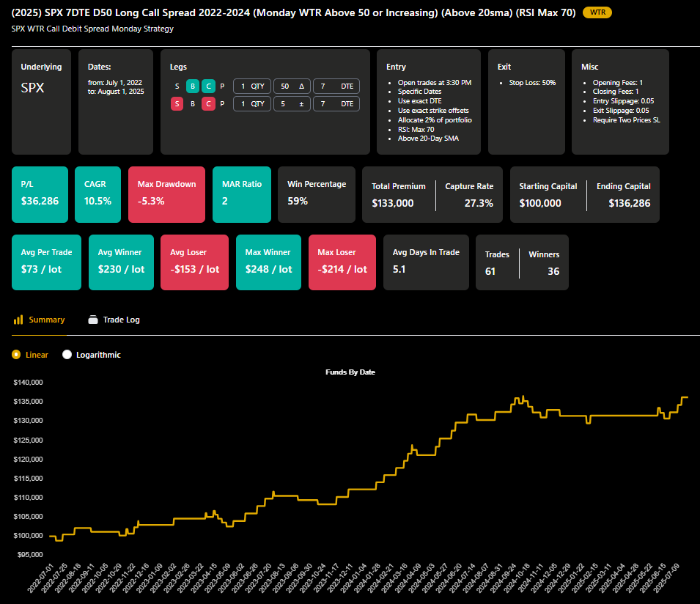The width and height of the screenshot is (700, 604).
Task: Click 'Opening Fees: 1' setting
Action: coord(617,83)
